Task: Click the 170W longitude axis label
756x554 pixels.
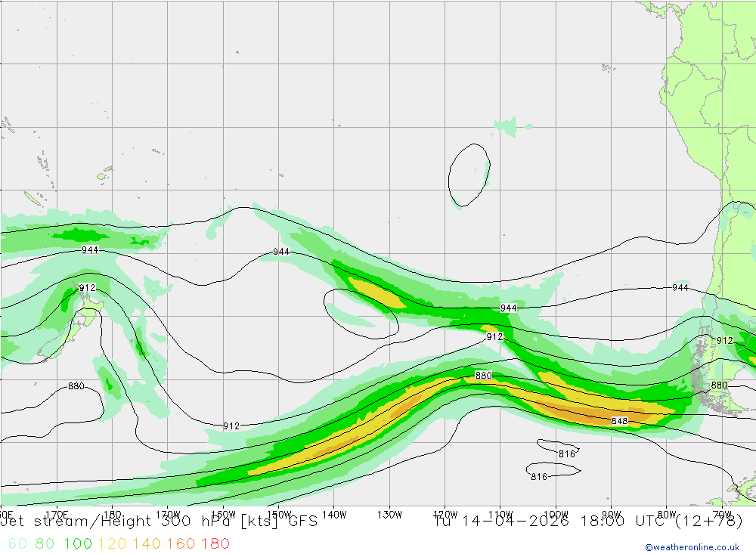Action: [x=168, y=515]
